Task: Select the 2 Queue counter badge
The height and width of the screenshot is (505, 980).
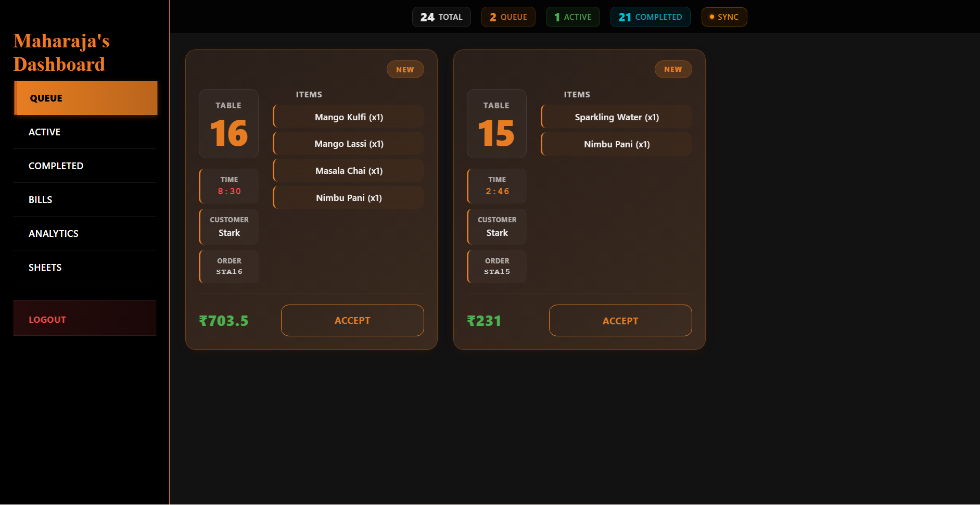Action: pyautogui.click(x=508, y=17)
